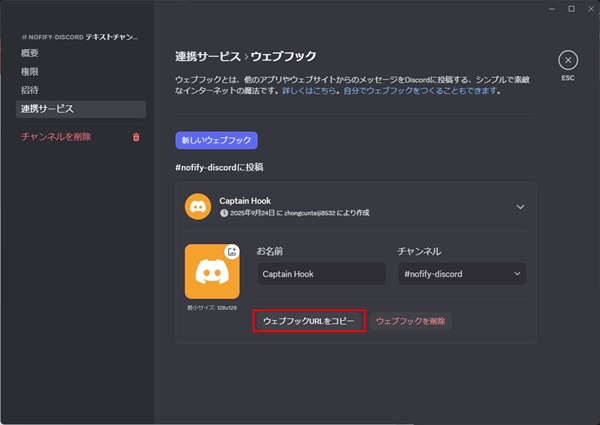The height and width of the screenshot is (425, 600).
Task: Collapse the Captain Hook webhook card chevron
Action: pyautogui.click(x=520, y=207)
